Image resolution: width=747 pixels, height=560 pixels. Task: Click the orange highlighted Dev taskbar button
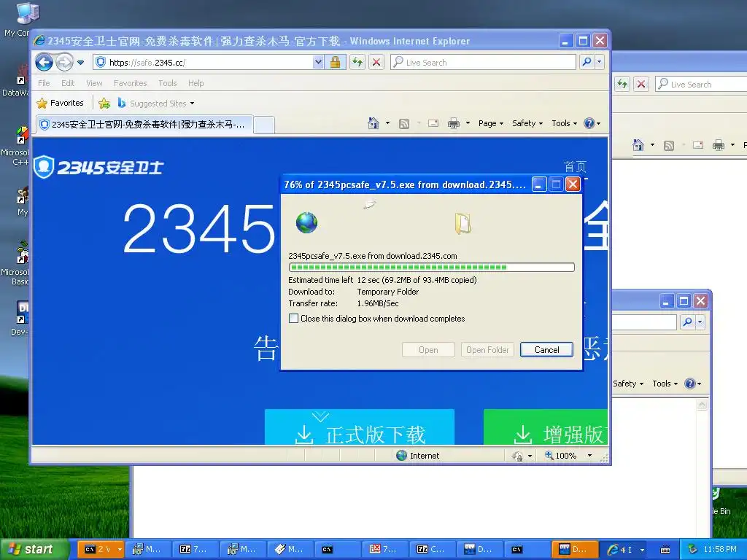point(574,550)
